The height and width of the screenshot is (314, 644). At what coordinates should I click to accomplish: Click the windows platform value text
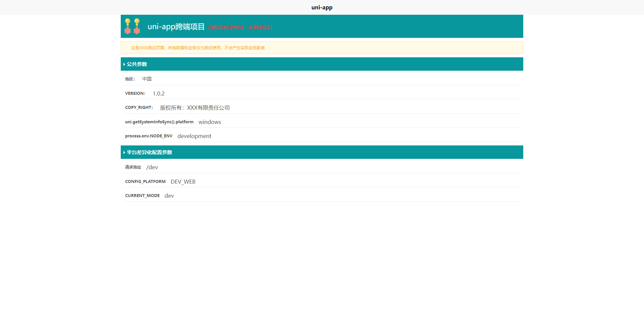click(x=209, y=122)
